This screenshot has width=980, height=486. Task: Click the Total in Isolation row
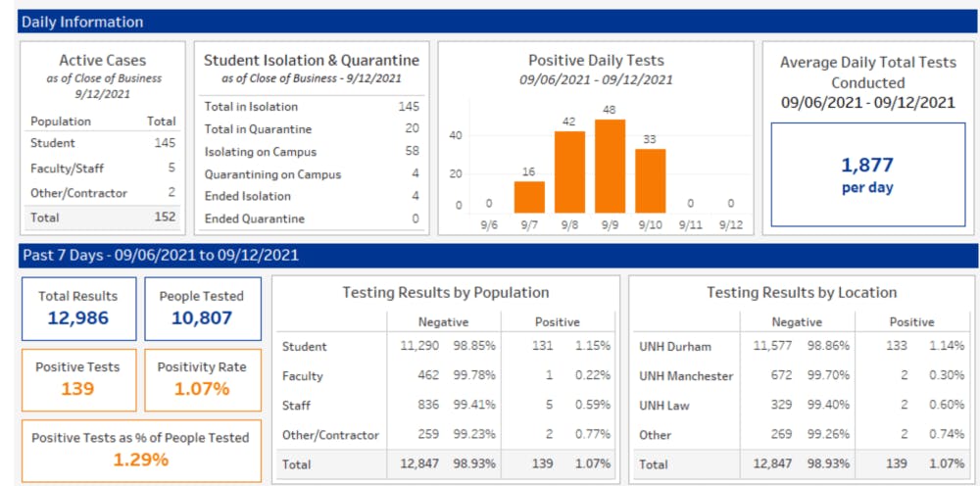pos(311,107)
